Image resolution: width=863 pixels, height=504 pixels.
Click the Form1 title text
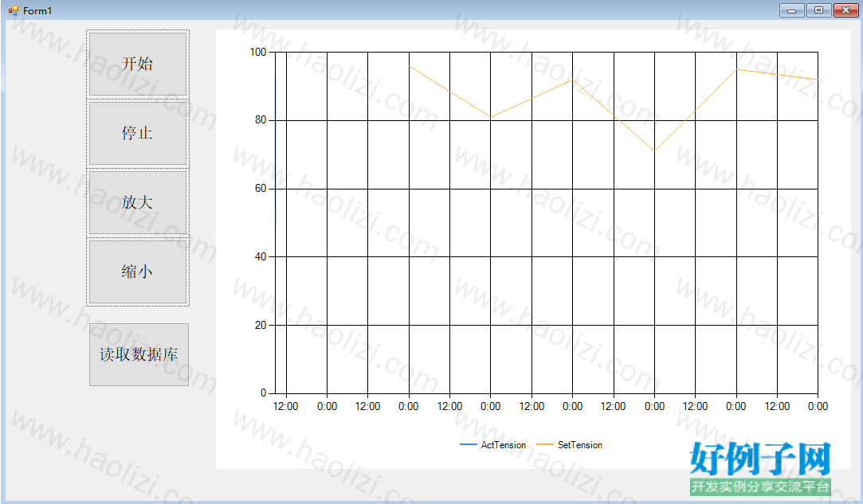coord(37,10)
